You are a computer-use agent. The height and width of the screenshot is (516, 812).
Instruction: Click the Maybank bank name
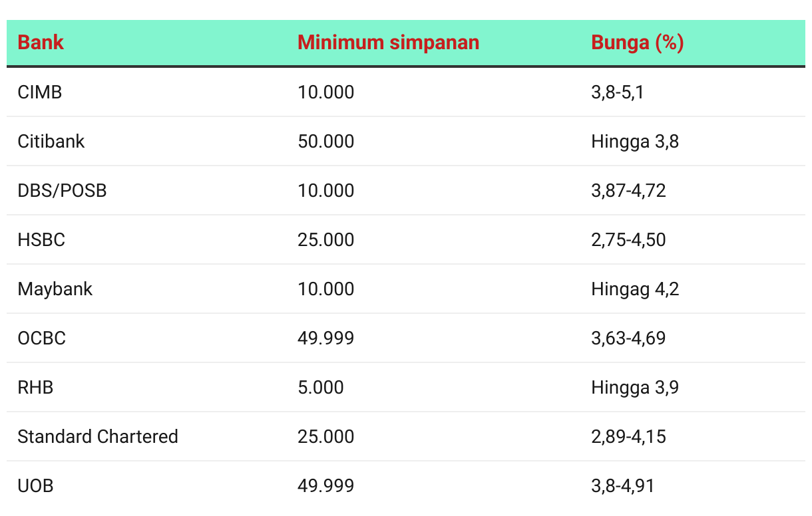[55, 289]
